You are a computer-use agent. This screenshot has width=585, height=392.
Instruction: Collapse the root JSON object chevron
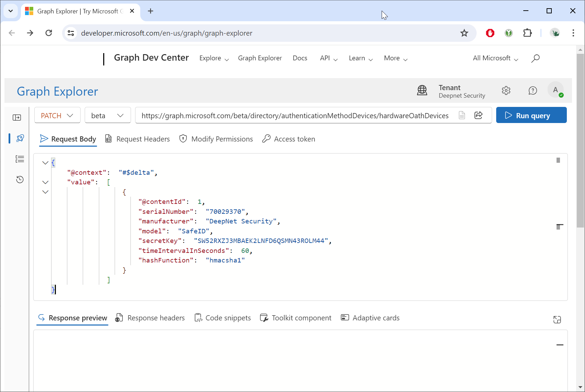[45, 163]
